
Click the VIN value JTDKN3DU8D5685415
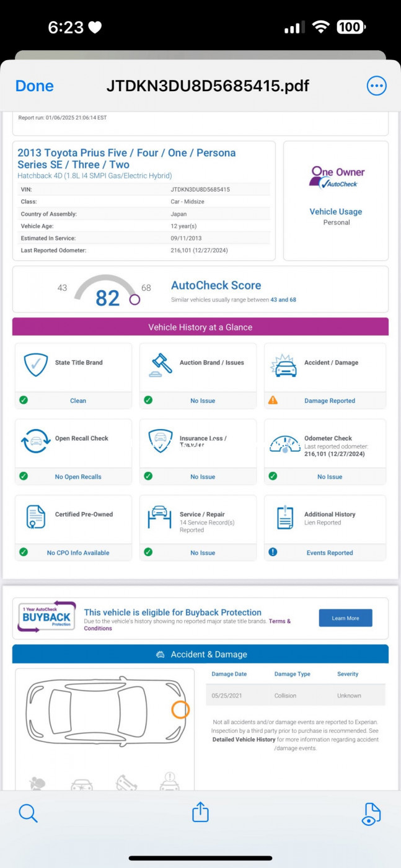pos(200,189)
